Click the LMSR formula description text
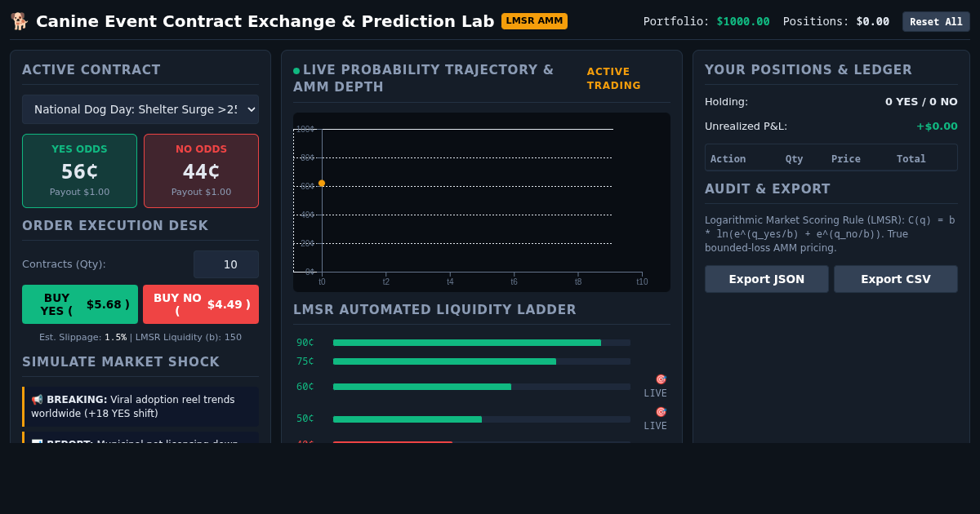The image size is (980, 514). [830, 234]
